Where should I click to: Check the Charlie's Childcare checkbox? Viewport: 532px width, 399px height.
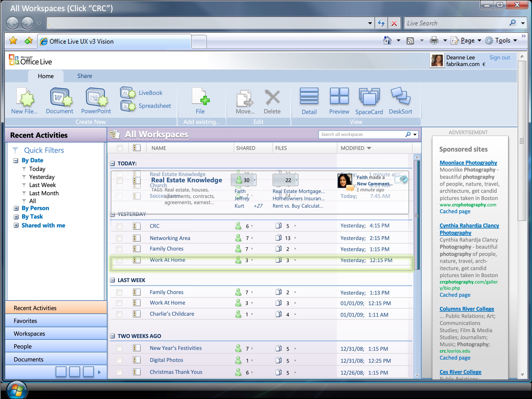point(119,314)
